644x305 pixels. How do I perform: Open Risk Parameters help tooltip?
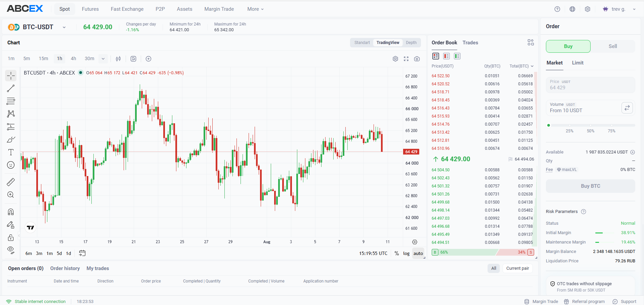(584, 212)
